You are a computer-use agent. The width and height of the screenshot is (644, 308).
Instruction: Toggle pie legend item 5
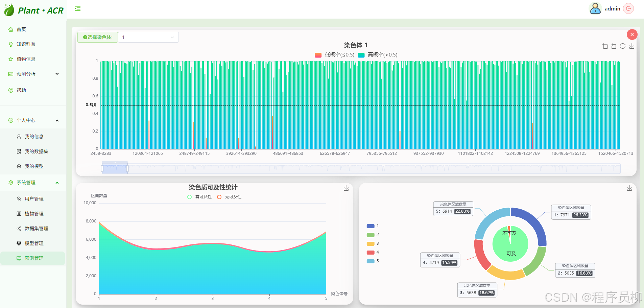click(x=373, y=261)
